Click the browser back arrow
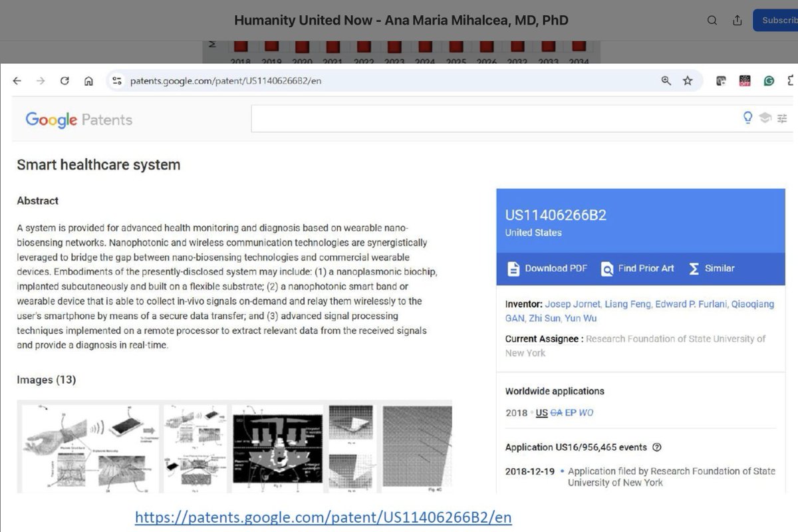 [17, 81]
